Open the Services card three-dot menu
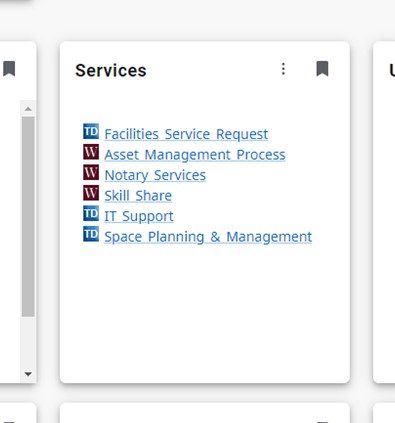The image size is (395, 423). point(283,69)
